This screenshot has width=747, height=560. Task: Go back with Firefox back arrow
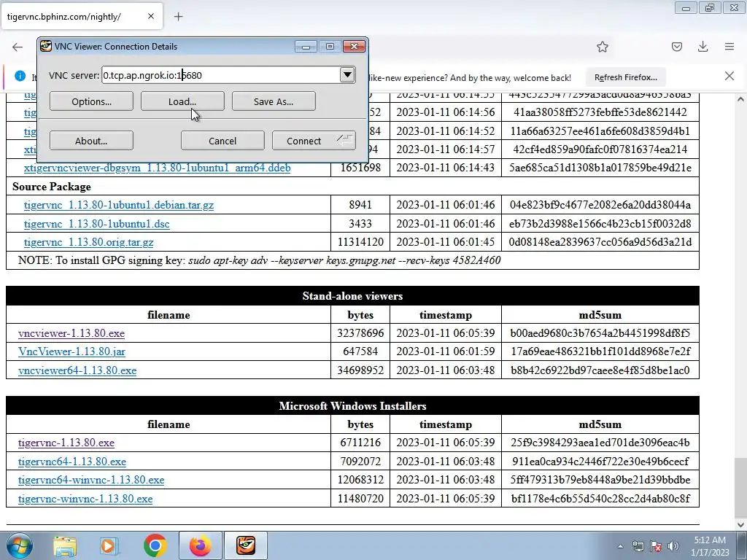pos(18,47)
